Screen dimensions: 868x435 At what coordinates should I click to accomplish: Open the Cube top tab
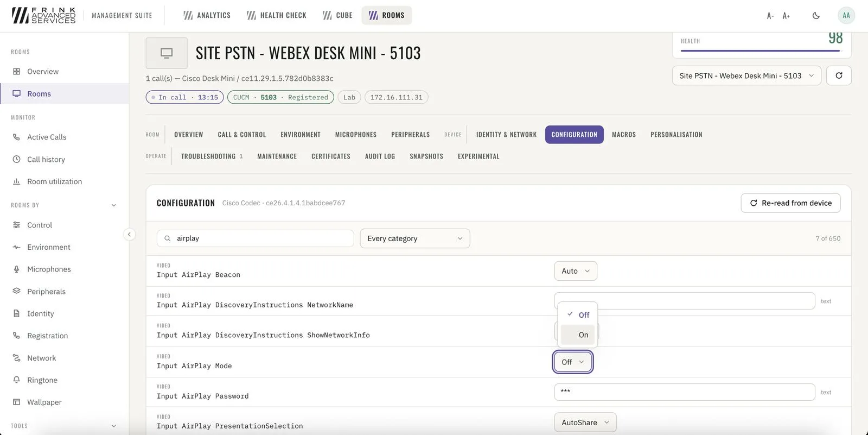click(x=337, y=15)
